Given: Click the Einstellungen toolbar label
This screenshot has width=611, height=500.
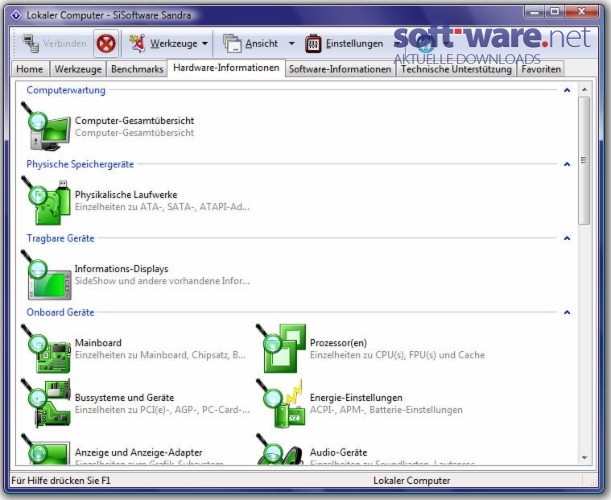Looking at the screenshot, I should click(x=355, y=43).
